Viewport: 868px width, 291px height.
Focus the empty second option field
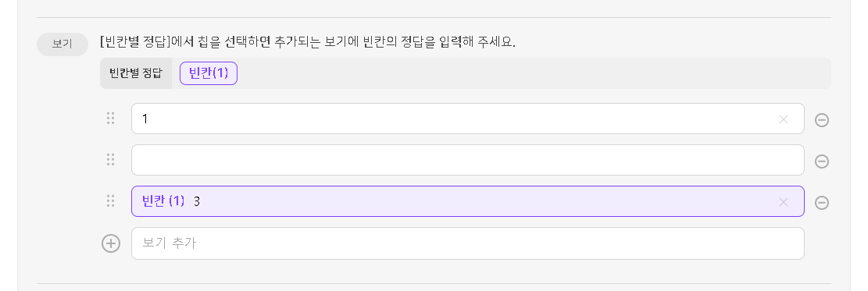[x=468, y=160]
